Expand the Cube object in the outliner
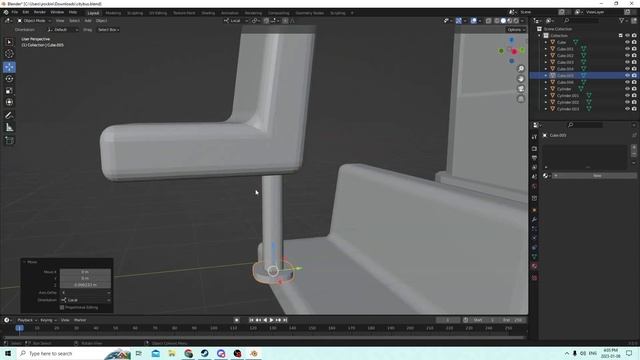The width and height of the screenshot is (640, 360). [x=546, y=42]
